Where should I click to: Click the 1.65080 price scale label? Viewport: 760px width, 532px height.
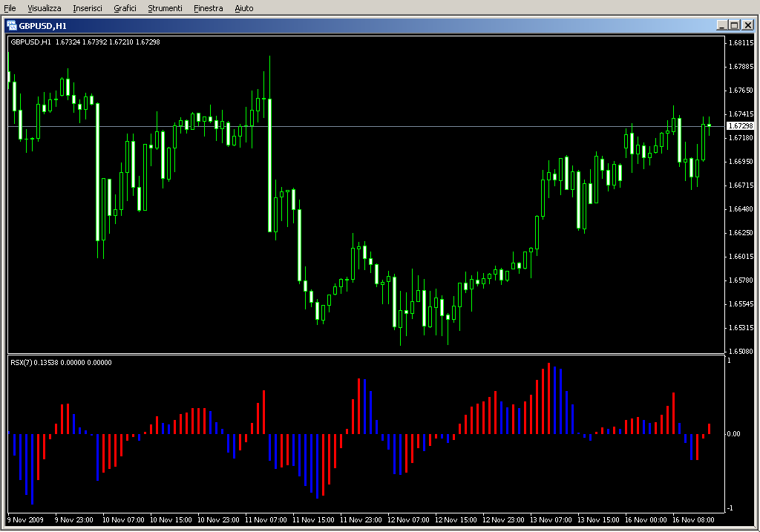[x=741, y=351]
